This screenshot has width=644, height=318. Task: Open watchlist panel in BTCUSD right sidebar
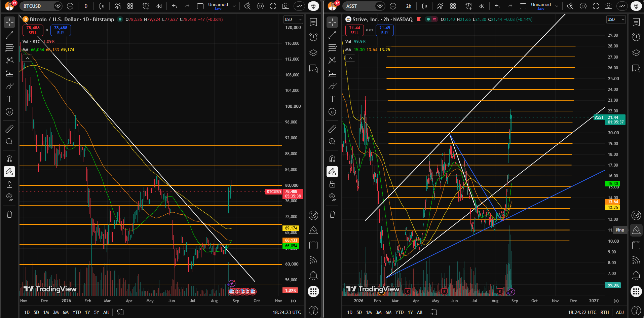pyautogui.click(x=313, y=22)
